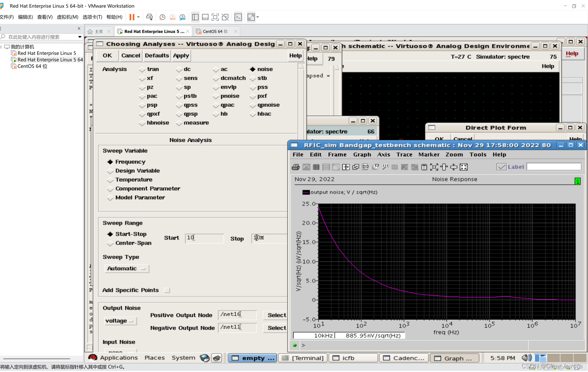This screenshot has height=372, width=588.
Task: Select Red Hat Enterprise Linux 5 in the library tree
Action: tap(47, 53)
